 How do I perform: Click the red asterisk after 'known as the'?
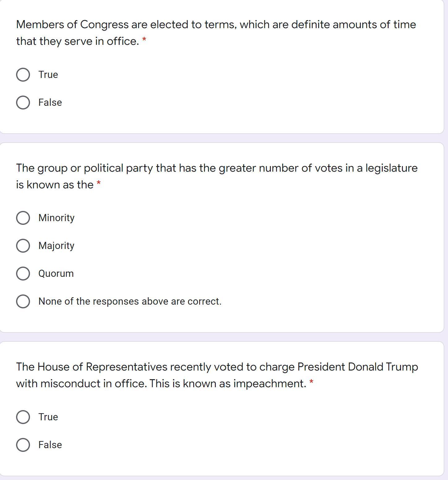pos(99,184)
